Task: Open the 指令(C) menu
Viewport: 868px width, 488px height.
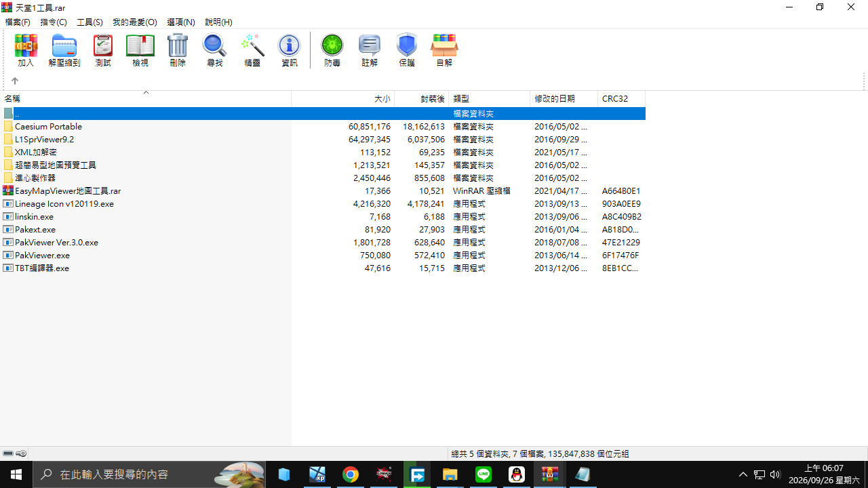Action: (x=54, y=22)
